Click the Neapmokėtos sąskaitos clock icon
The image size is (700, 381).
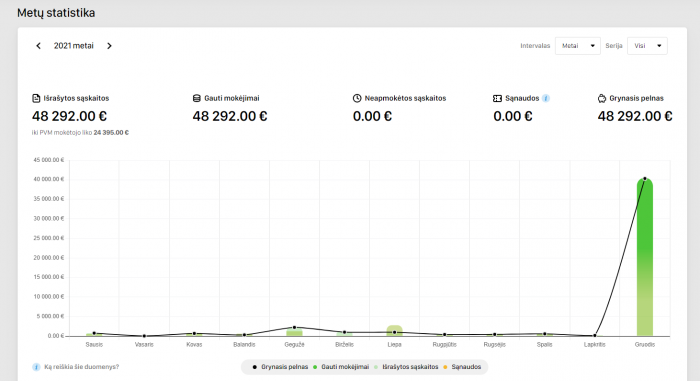[x=357, y=98]
